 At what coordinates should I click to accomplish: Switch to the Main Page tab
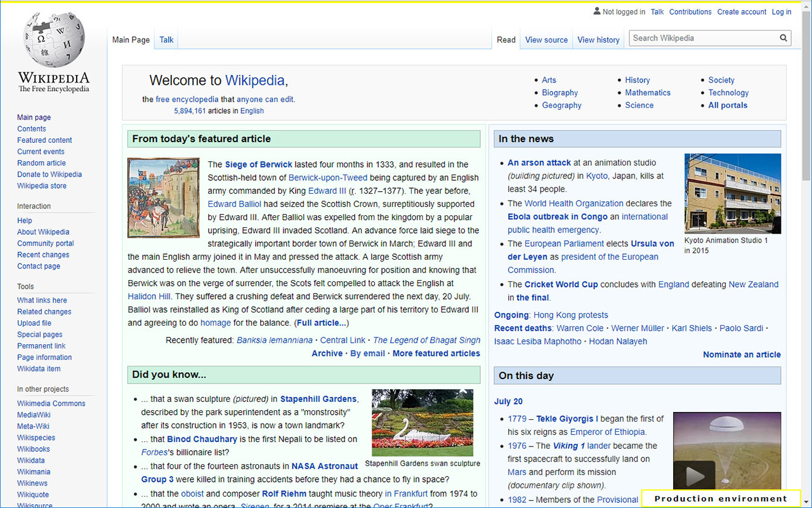131,39
